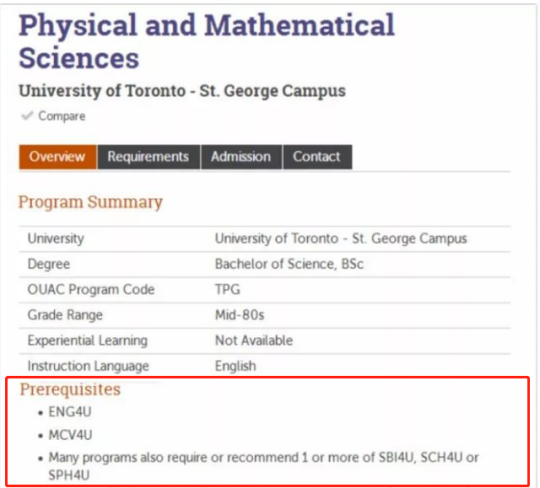
Task: Select the Contact tab
Action: click(x=317, y=157)
